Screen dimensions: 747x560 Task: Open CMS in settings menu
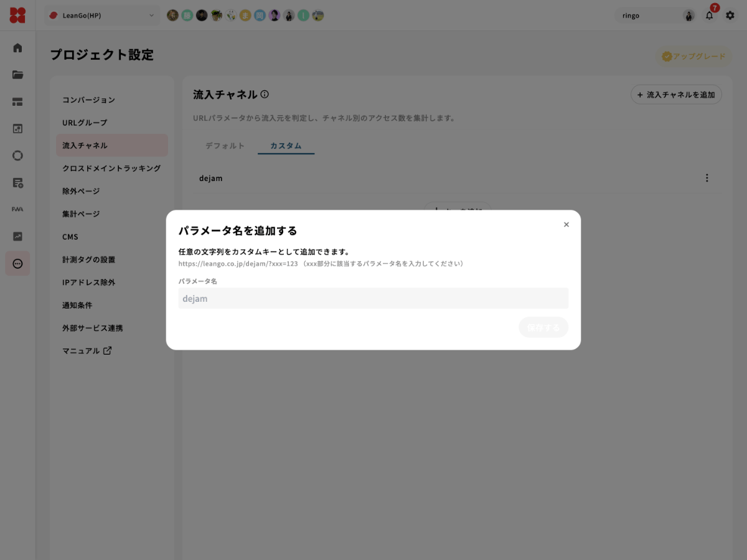click(70, 237)
